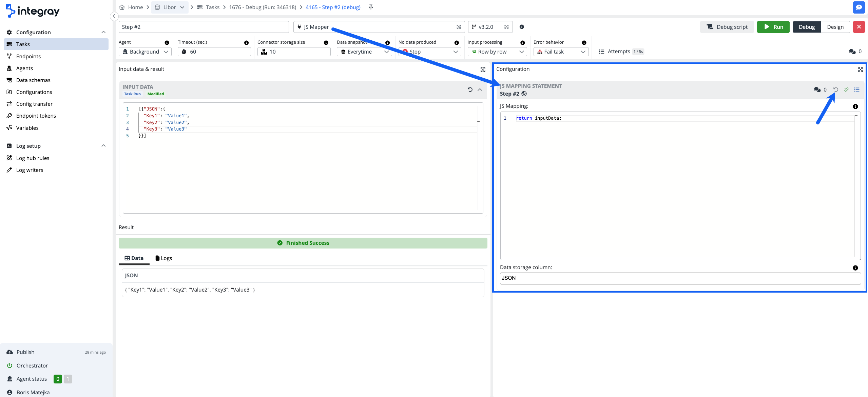868x397 pixels.
Task: Switch to the Logs tab
Action: coord(164,258)
